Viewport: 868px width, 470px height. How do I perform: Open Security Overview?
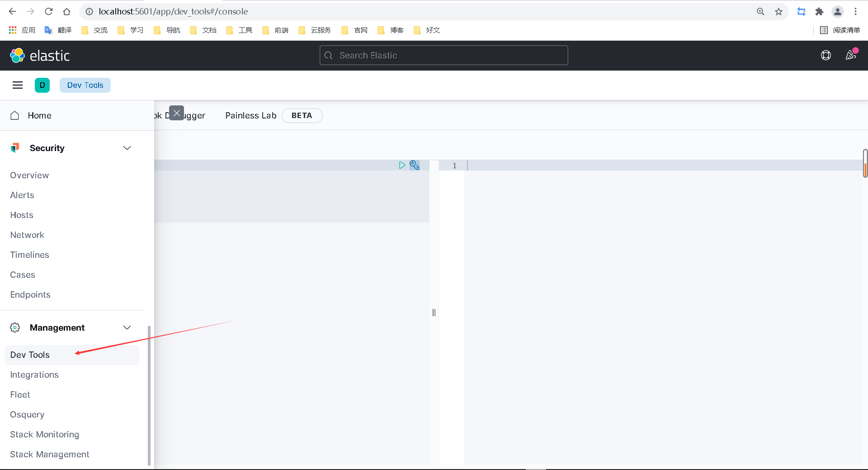point(29,175)
